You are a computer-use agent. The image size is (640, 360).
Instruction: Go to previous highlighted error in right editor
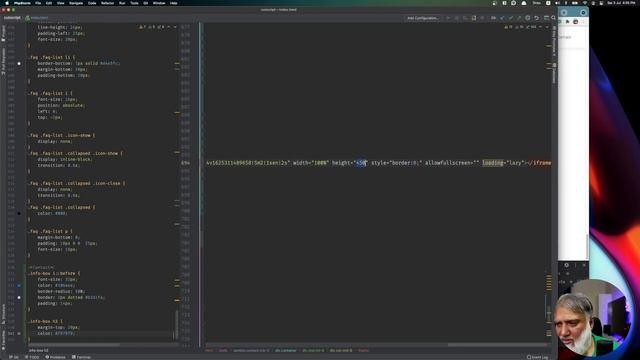(541, 27)
